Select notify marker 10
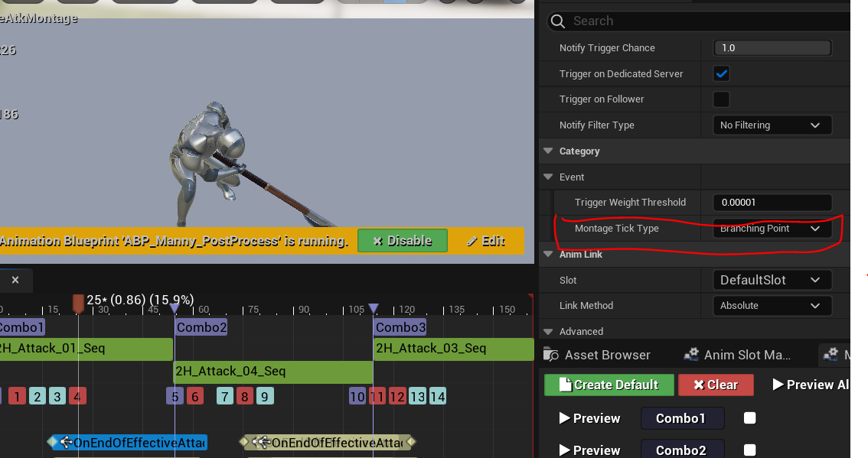 click(x=357, y=396)
